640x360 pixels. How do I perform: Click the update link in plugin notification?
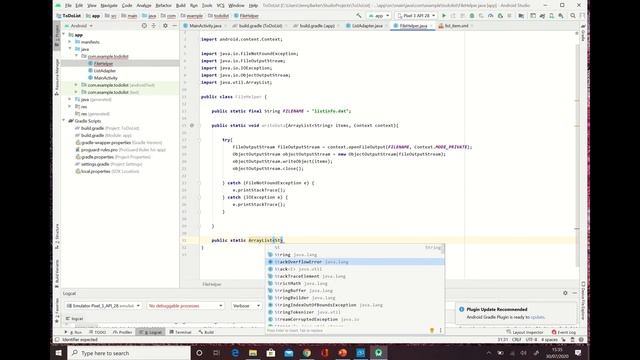click(537, 317)
